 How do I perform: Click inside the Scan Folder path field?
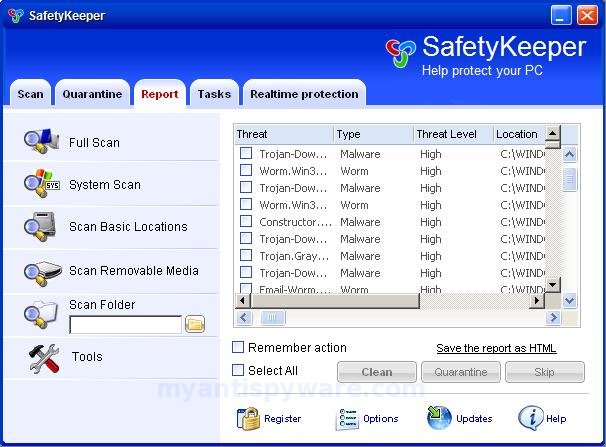pyautogui.click(x=125, y=325)
